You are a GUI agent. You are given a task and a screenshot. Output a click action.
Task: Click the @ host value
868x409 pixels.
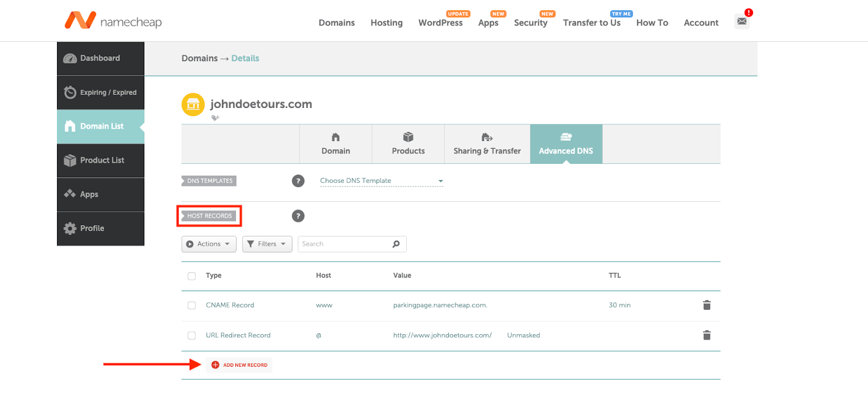click(x=318, y=336)
